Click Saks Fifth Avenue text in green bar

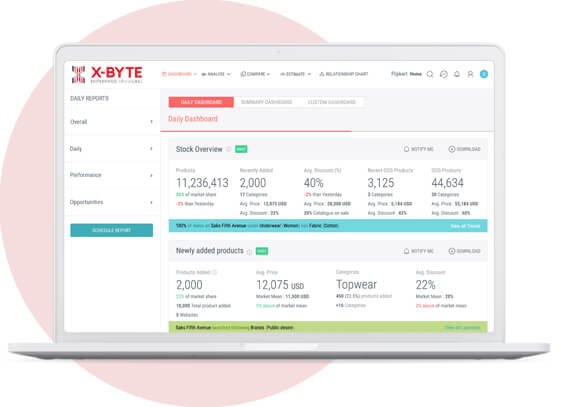pos(193,328)
